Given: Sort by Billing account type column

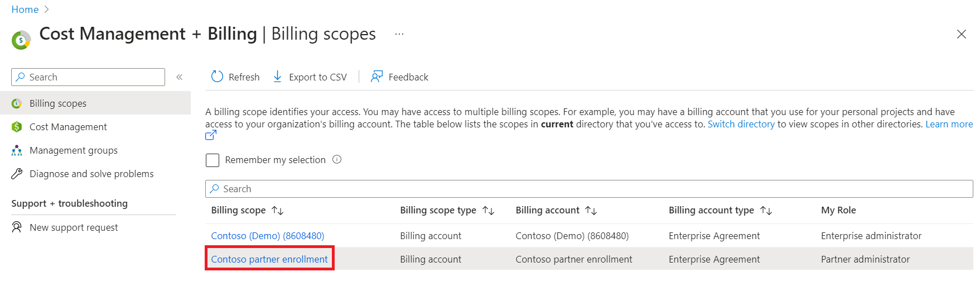Looking at the screenshot, I should pos(766,211).
